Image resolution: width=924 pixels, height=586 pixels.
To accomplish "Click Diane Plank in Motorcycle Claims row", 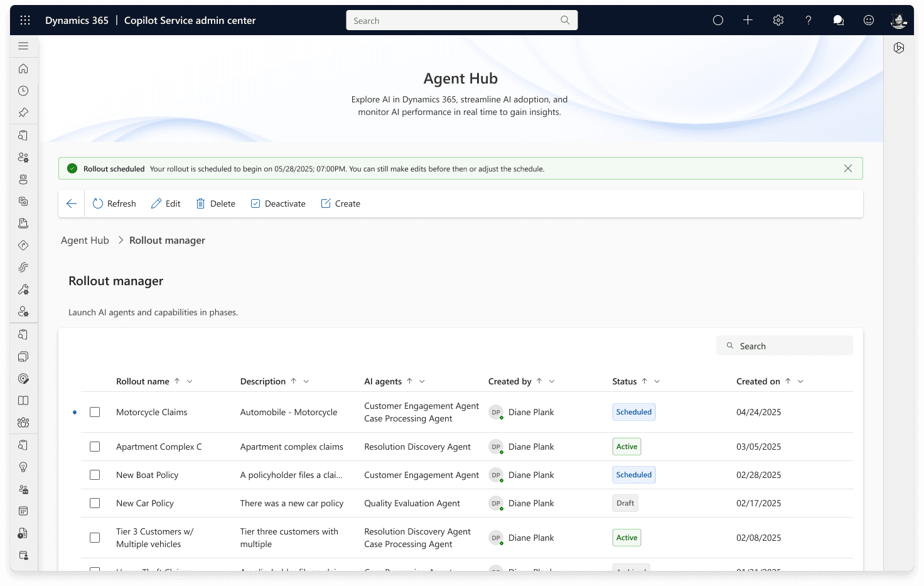I will pyautogui.click(x=531, y=412).
